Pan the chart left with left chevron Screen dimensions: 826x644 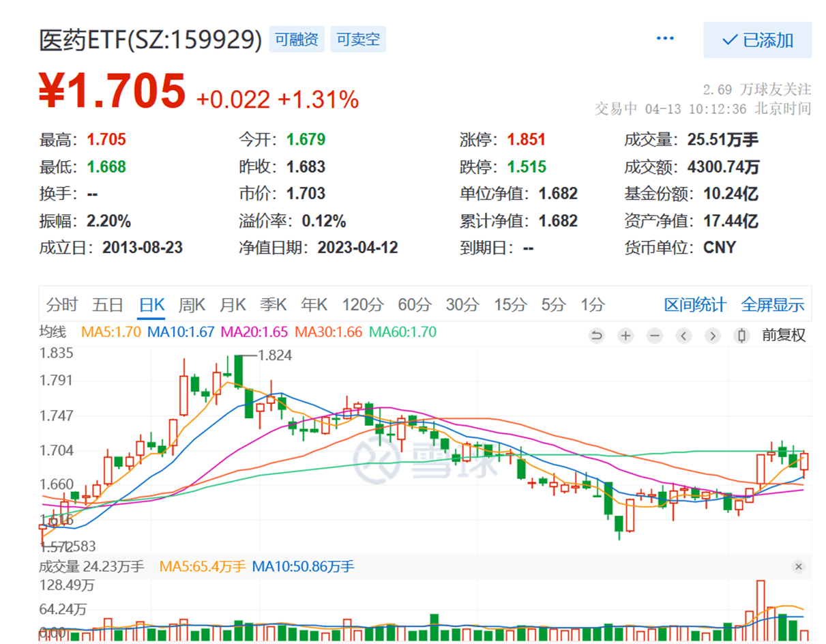(683, 336)
